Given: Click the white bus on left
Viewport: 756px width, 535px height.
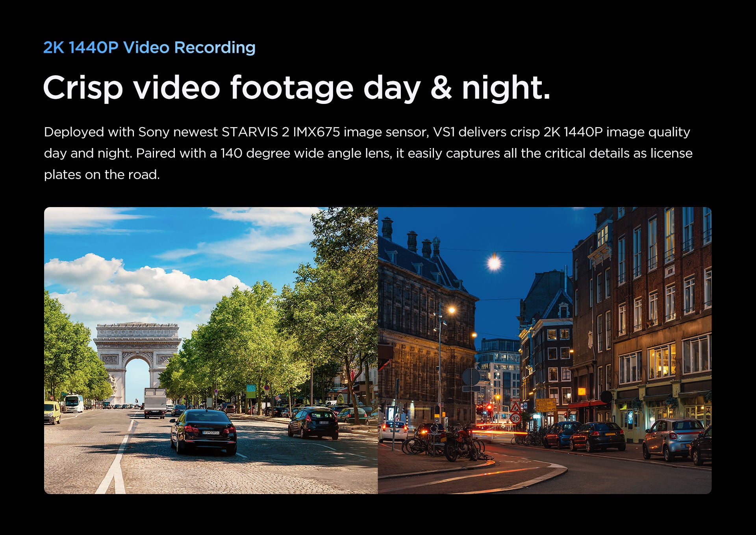Looking at the screenshot, I should coord(74,404).
